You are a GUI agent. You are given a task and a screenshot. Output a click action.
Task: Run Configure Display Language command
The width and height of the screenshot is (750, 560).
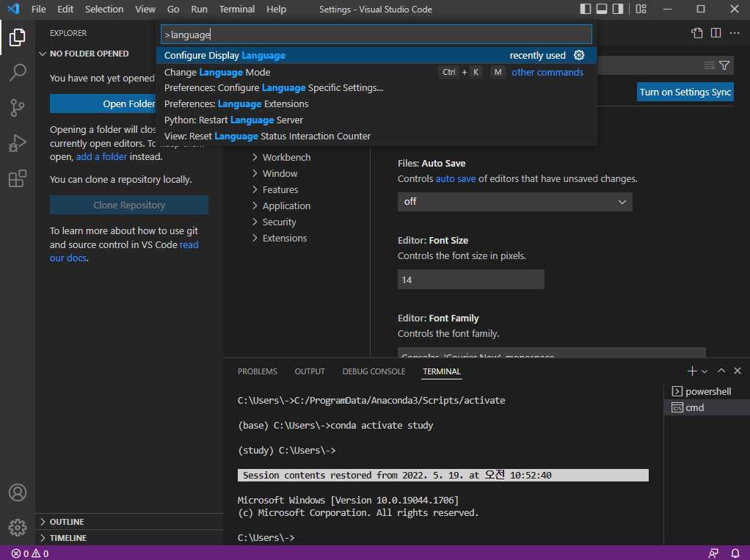click(x=376, y=56)
